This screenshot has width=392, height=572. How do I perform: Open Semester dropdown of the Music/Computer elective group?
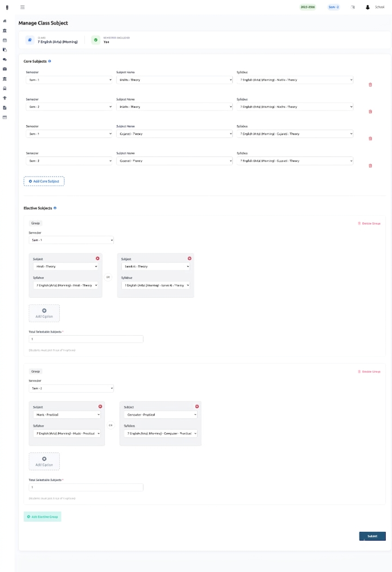(71, 388)
